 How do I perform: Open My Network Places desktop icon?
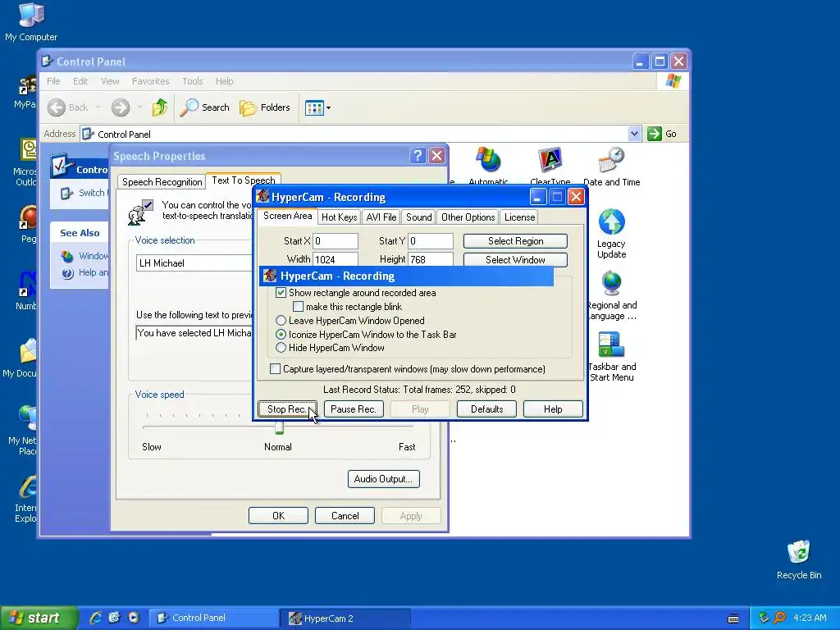point(24,430)
